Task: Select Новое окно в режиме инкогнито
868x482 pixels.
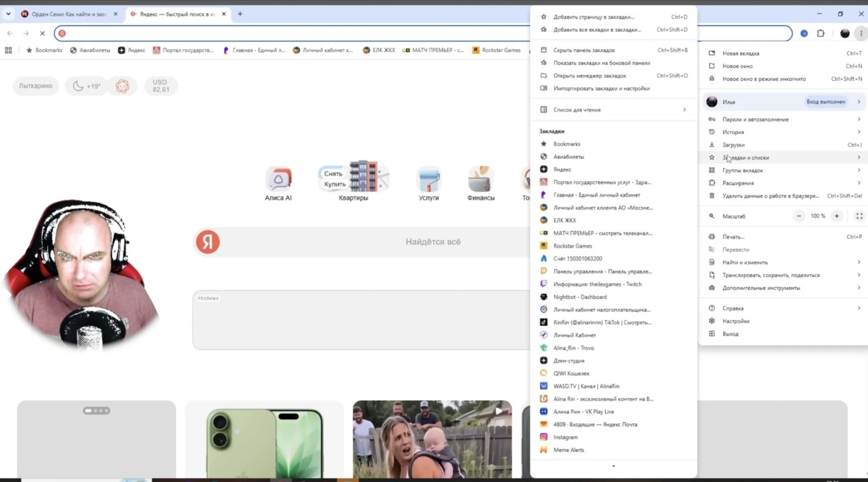Action: coord(785,79)
